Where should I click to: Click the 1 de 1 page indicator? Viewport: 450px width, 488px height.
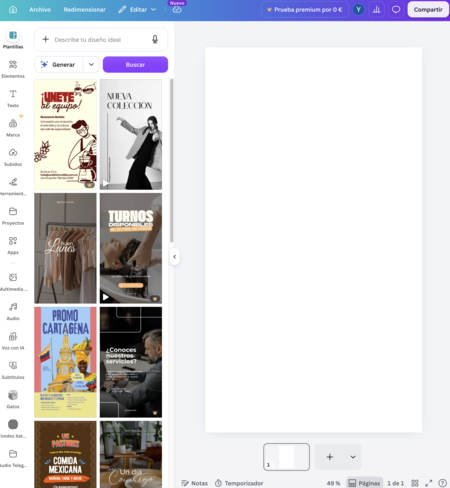[395, 483]
